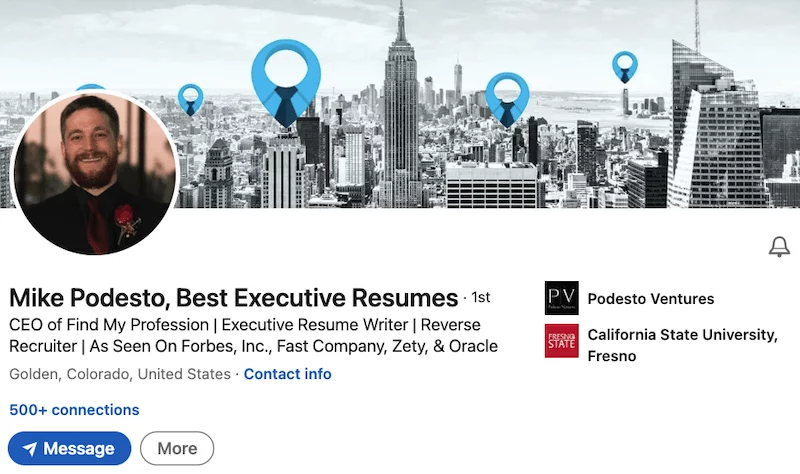Send a message with the Message button
This screenshot has width=800, height=474.
[x=69, y=448]
